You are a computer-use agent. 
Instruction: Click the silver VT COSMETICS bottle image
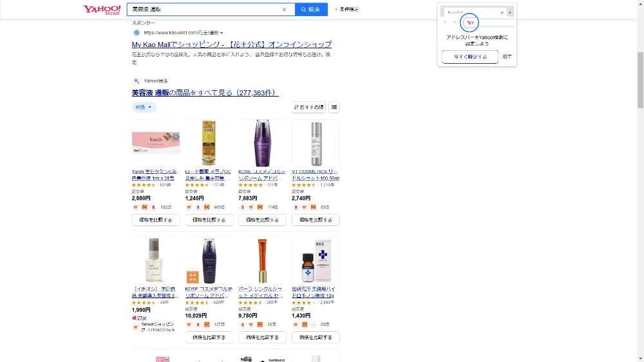(x=316, y=144)
